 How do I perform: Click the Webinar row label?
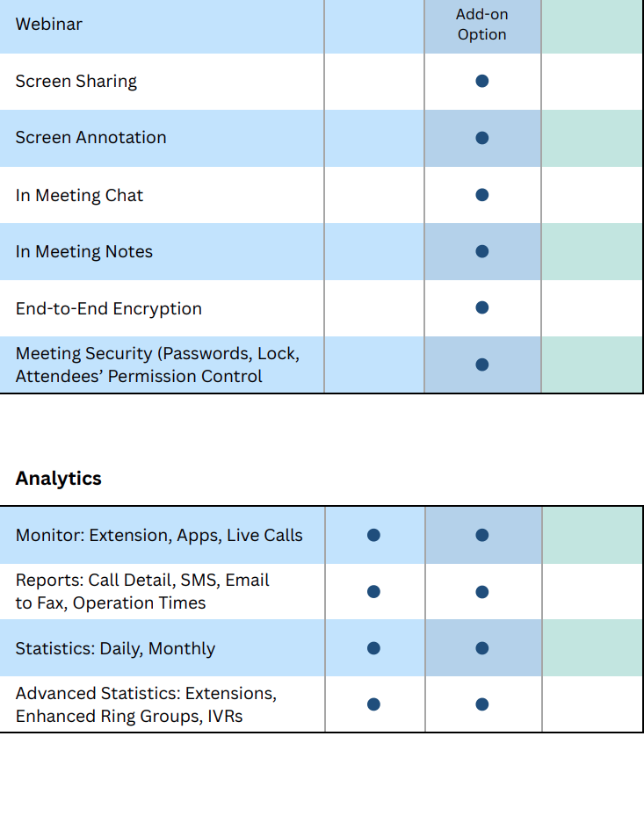click(49, 25)
